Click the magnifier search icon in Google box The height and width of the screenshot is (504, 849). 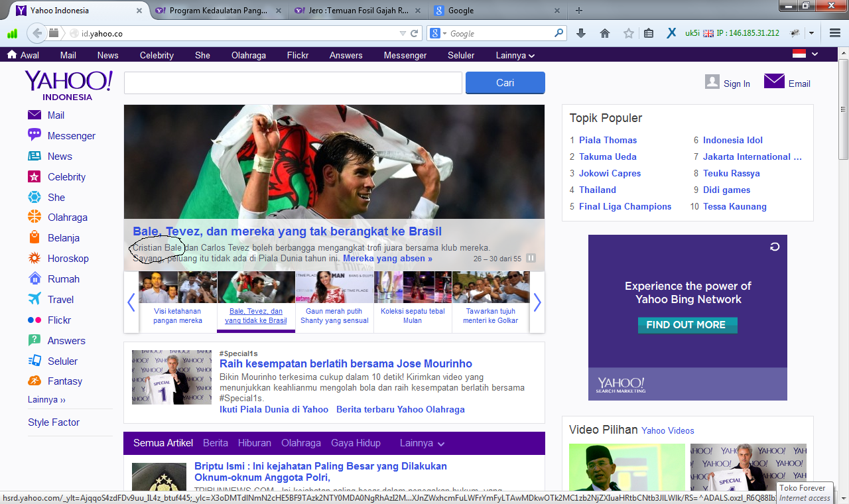(559, 32)
